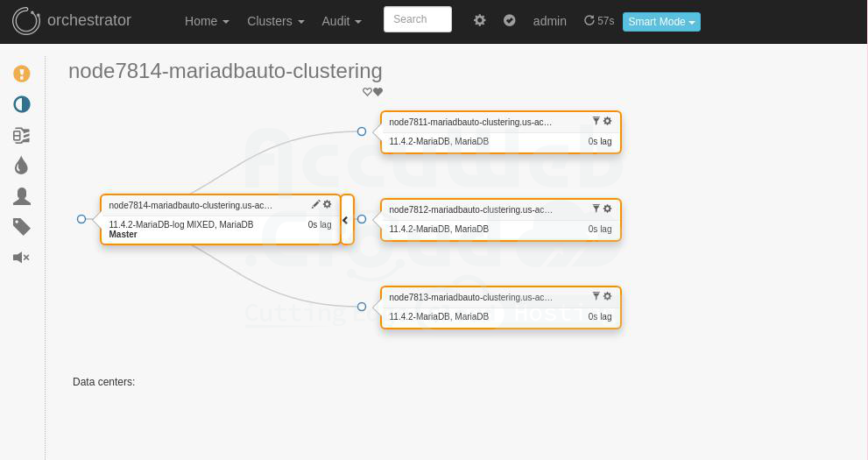Click the Search input field
The width and height of the screenshot is (868, 460).
417,19
